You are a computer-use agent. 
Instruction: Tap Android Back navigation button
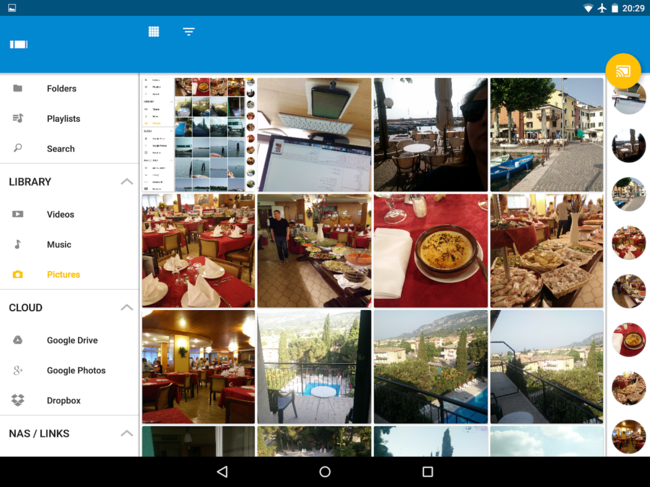tap(222, 472)
